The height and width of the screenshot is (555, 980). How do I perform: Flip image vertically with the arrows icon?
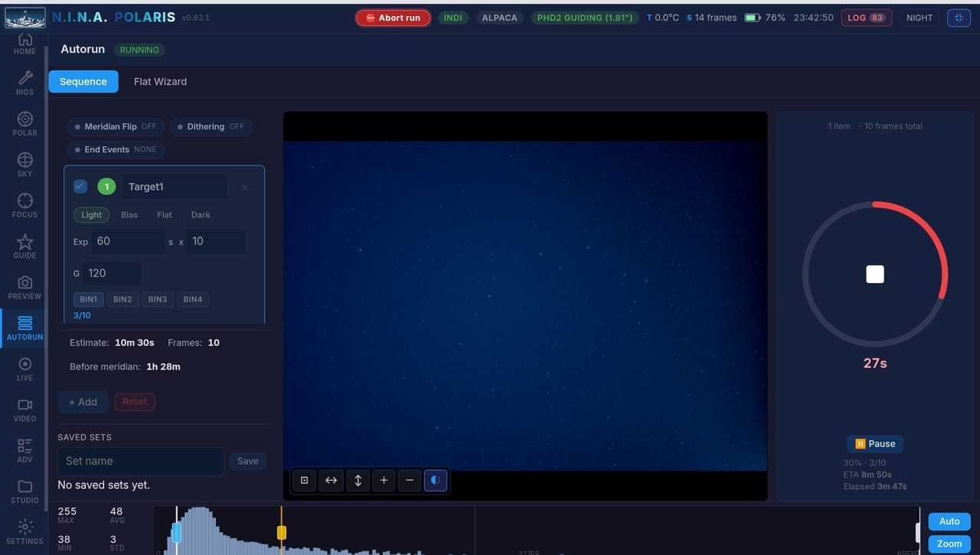[358, 480]
